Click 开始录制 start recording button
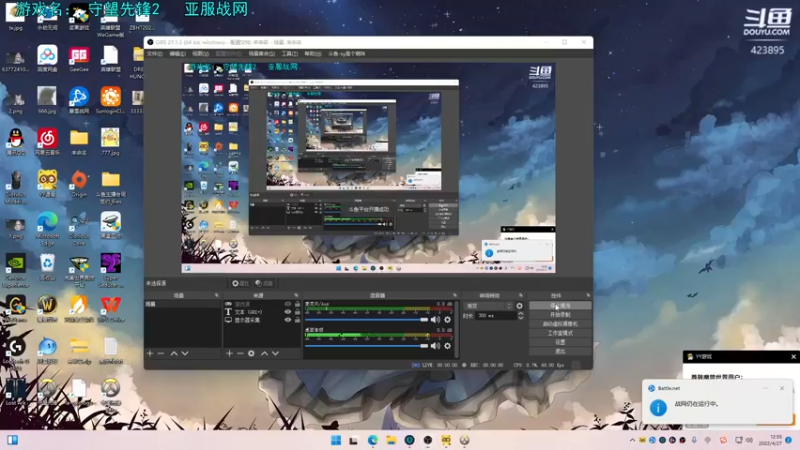This screenshot has width=800, height=450. click(x=560, y=315)
